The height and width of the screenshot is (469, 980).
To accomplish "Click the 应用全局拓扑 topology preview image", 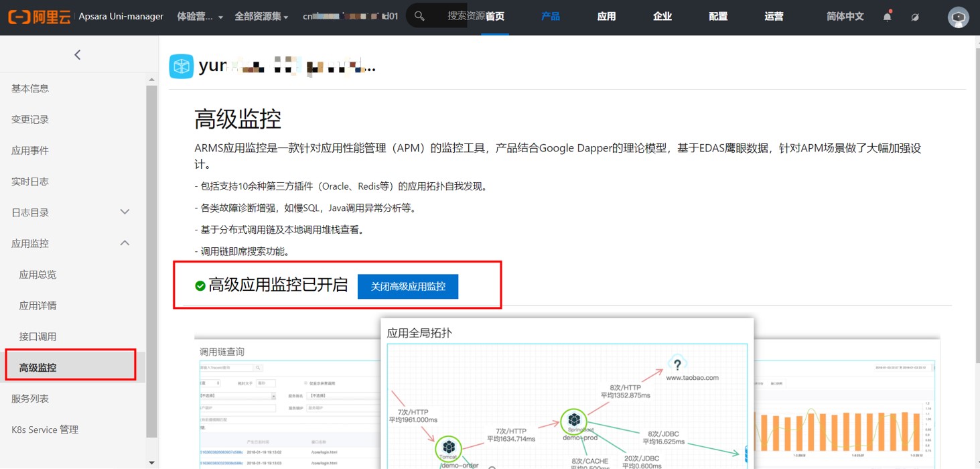I will click(x=567, y=394).
